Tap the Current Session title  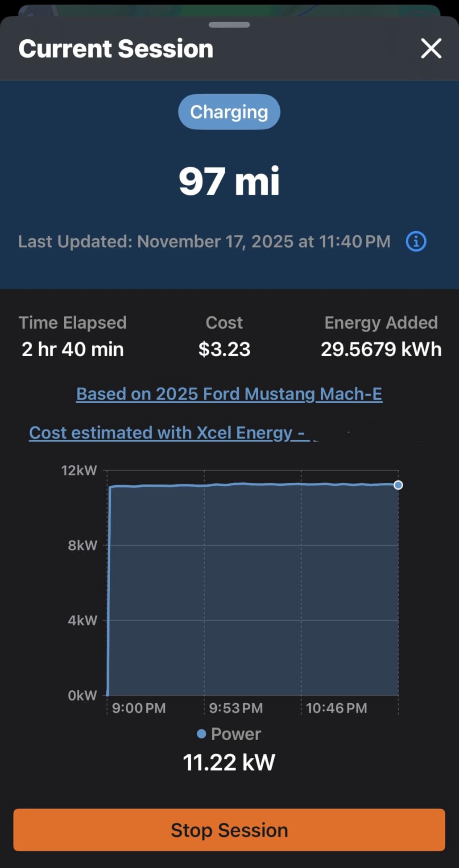click(x=116, y=48)
